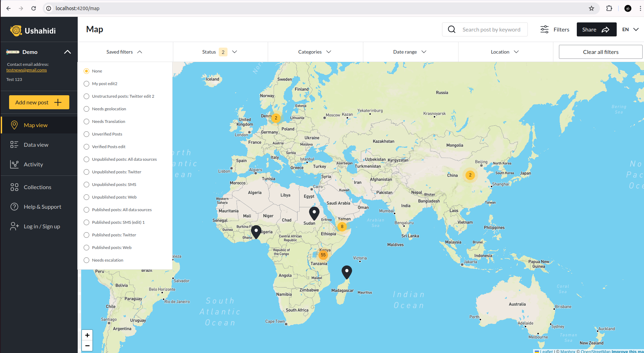Open the 2-post cluster in China

tap(470, 175)
